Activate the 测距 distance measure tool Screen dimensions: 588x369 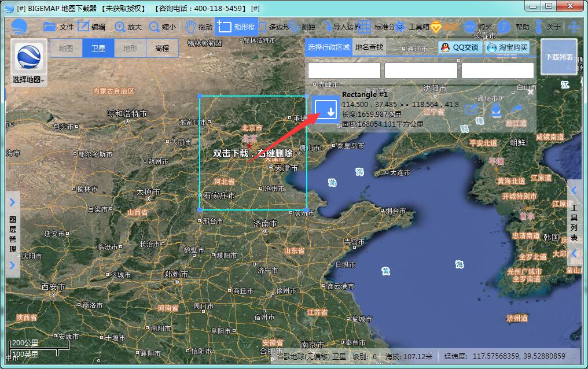(302, 27)
